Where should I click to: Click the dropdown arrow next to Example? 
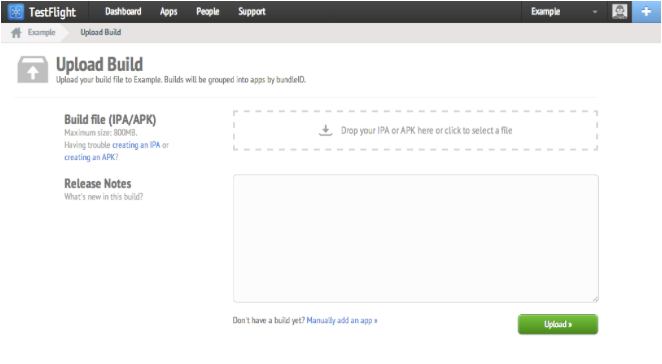(x=595, y=12)
